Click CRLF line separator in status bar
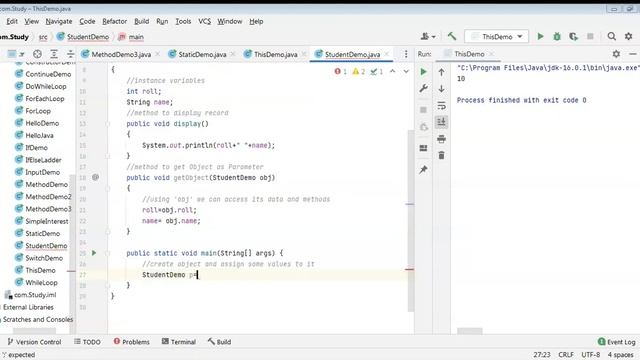 point(566,354)
